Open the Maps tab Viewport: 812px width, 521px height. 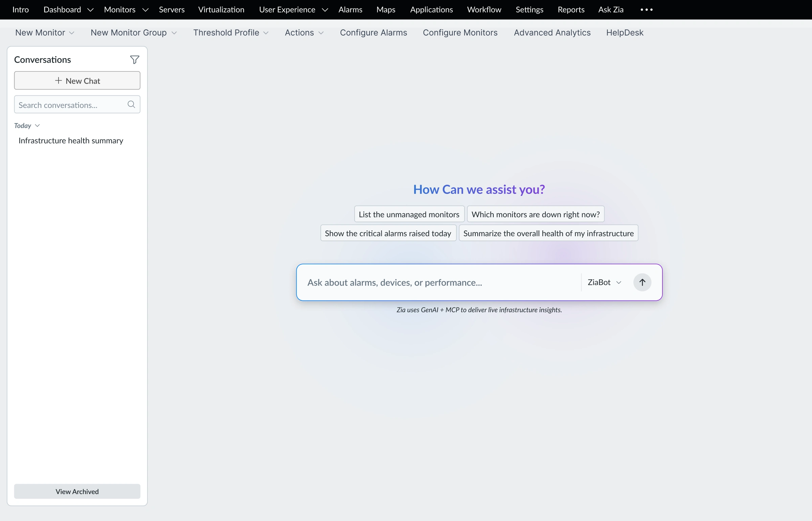pos(386,10)
